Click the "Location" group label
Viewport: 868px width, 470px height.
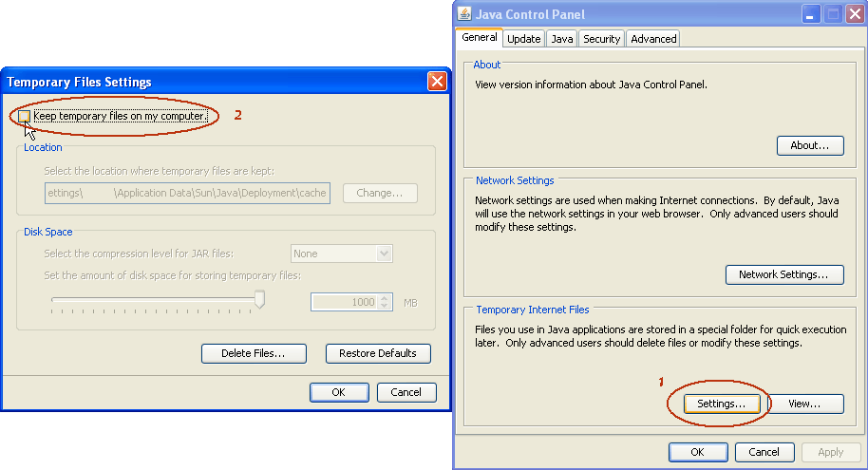coord(43,147)
